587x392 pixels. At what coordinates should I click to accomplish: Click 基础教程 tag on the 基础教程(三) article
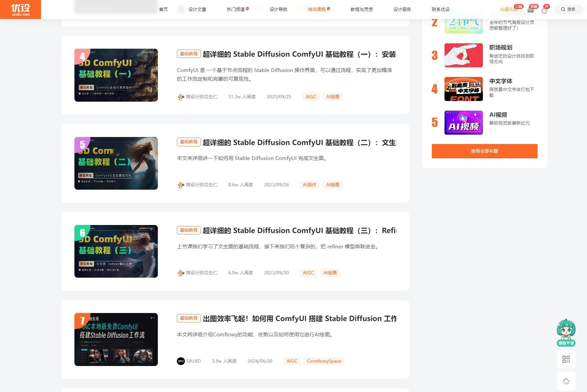189,230
